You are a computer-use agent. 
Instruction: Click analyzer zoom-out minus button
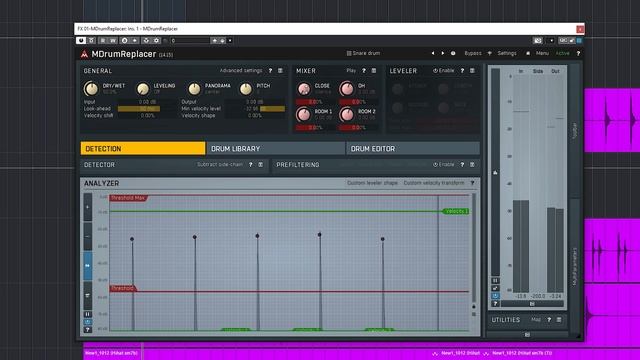88,236
